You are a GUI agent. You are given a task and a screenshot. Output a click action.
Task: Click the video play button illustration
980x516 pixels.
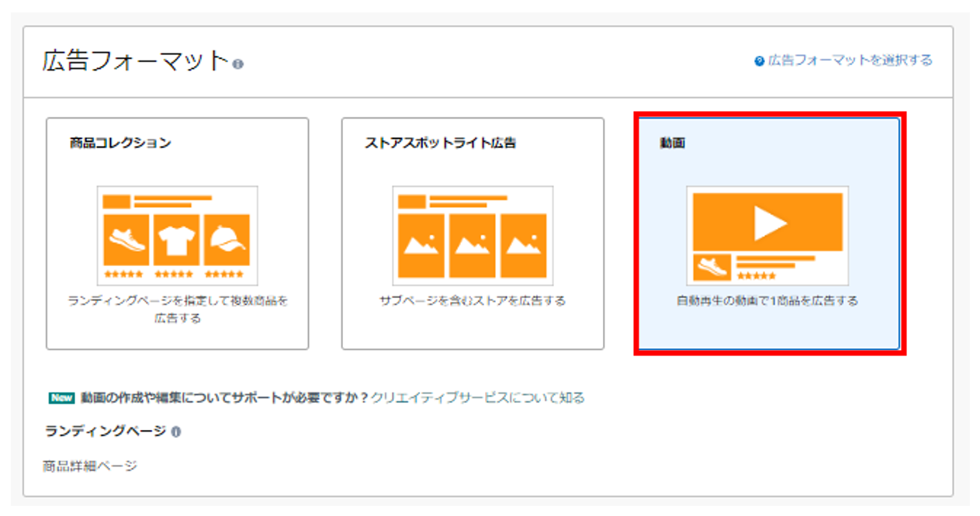coord(767,236)
